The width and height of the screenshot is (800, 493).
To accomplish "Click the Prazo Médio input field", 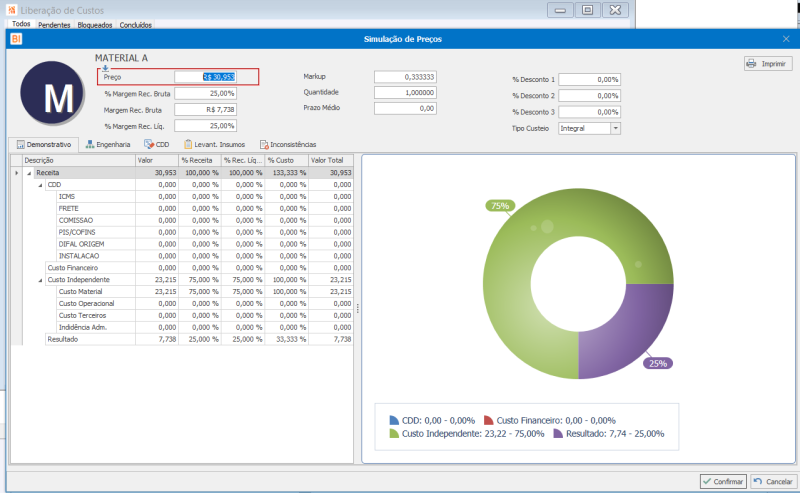I will click(405, 108).
